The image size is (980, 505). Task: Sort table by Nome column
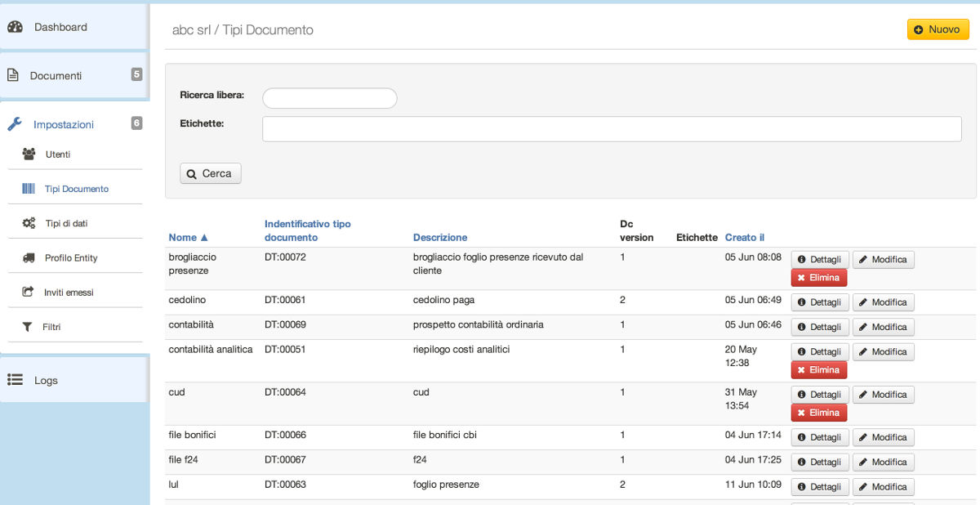189,237
